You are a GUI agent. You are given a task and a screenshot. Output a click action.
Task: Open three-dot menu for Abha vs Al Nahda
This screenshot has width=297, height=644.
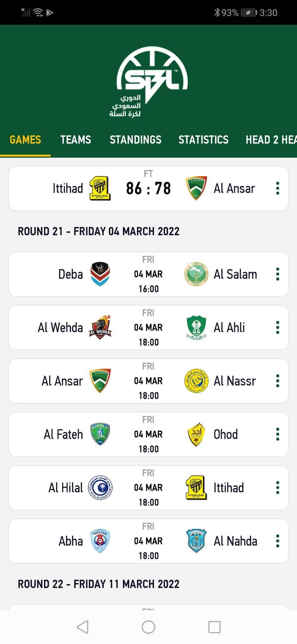pos(278,541)
